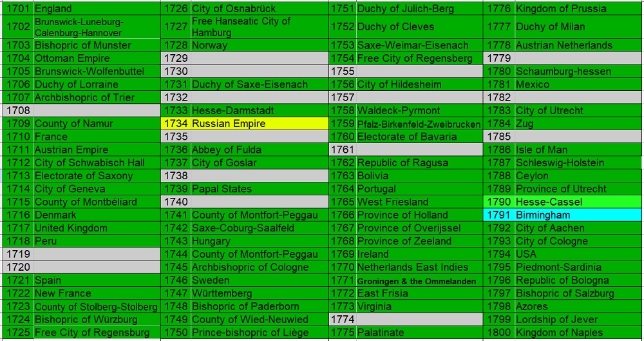
Task: Select the USA cell for 1794
Action: click(x=578, y=254)
